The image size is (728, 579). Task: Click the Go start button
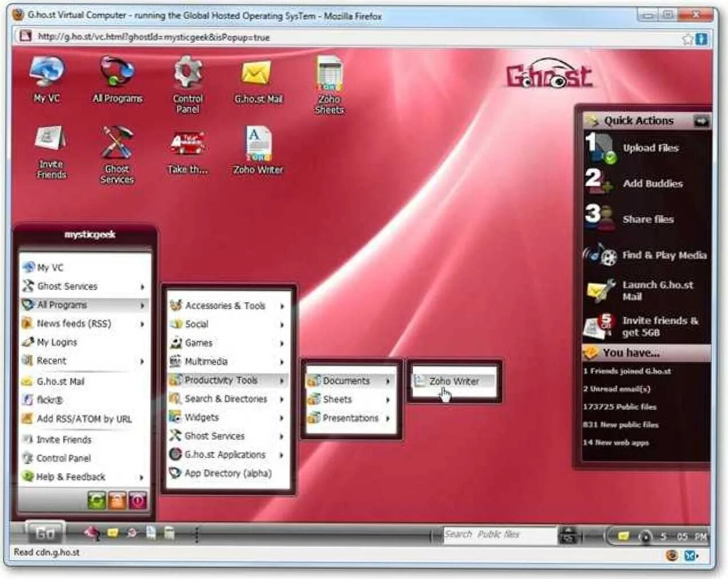point(45,534)
